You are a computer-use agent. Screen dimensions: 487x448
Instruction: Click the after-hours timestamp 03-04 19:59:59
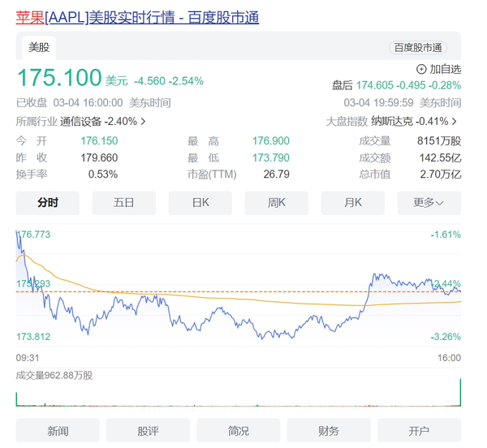click(x=378, y=102)
